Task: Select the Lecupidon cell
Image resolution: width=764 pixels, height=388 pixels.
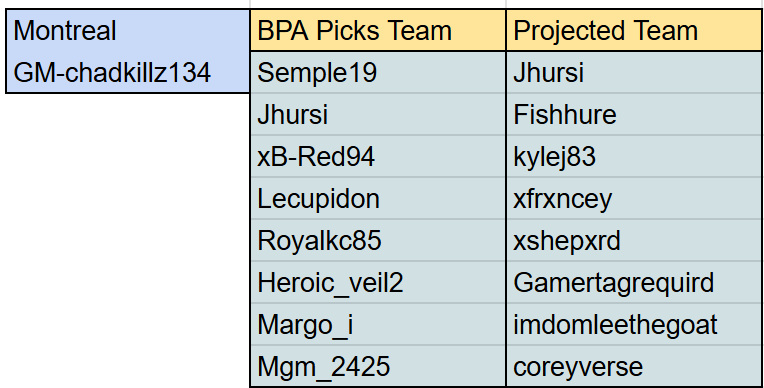Action: pos(378,198)
